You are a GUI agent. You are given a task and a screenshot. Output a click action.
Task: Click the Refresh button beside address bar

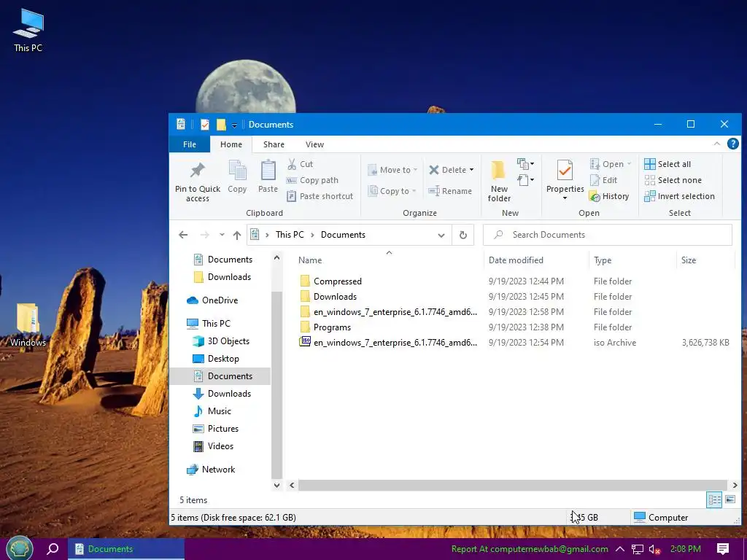pos(462,235)
